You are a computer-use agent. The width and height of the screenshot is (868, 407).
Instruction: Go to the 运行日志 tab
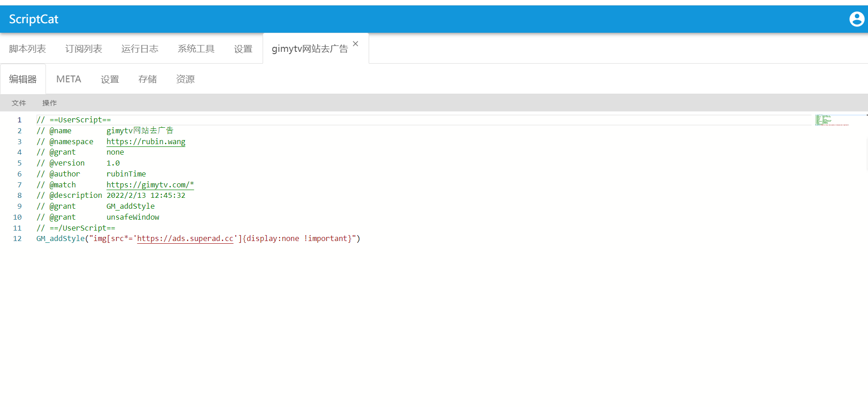140,49
